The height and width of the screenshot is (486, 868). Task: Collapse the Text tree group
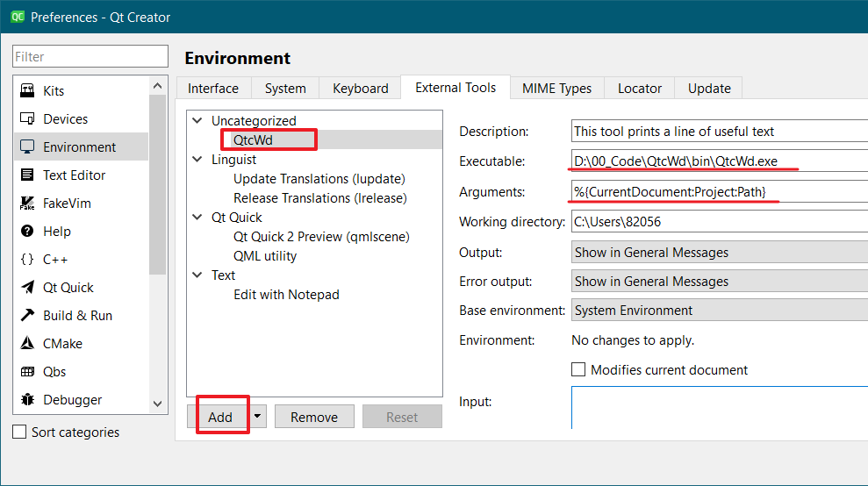tap(197, 275)
